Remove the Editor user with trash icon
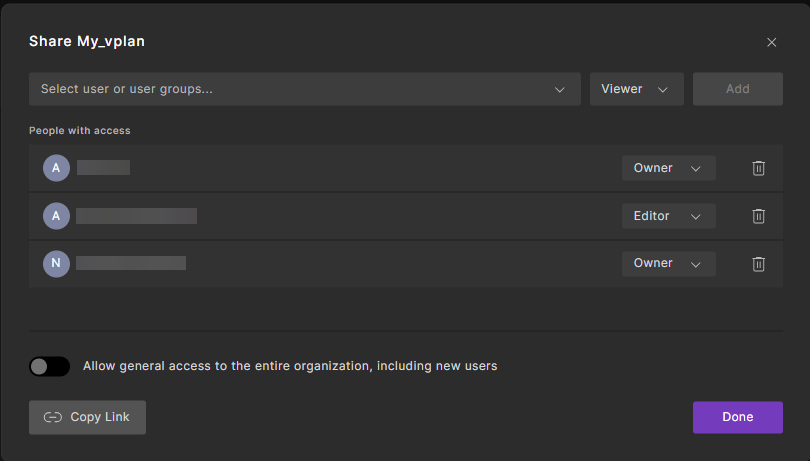 tap(758, 216)
